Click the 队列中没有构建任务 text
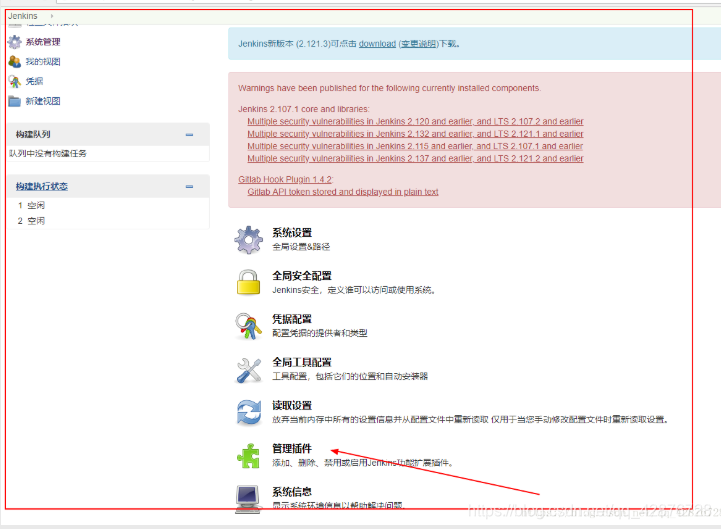The height and width of the screenshot is (529, 721). coord(48,154)
